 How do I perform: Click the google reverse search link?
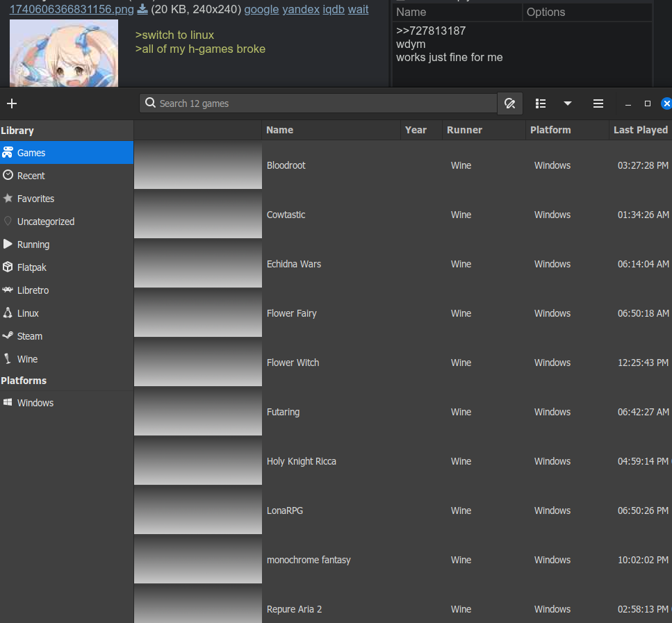click(x=261, y=9)
